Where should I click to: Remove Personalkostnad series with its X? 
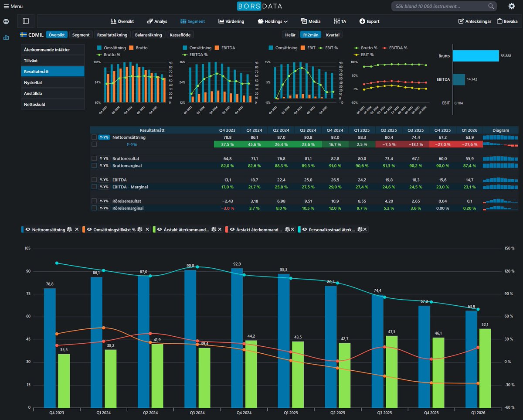[x=365, y=229]
